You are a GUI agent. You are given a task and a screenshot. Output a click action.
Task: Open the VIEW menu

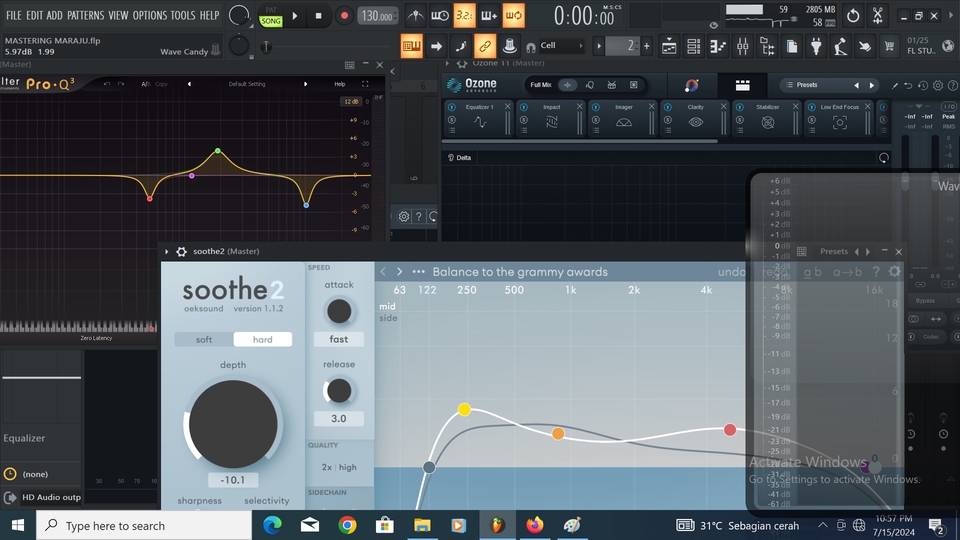pyautogui.click(x=118, y=16)
